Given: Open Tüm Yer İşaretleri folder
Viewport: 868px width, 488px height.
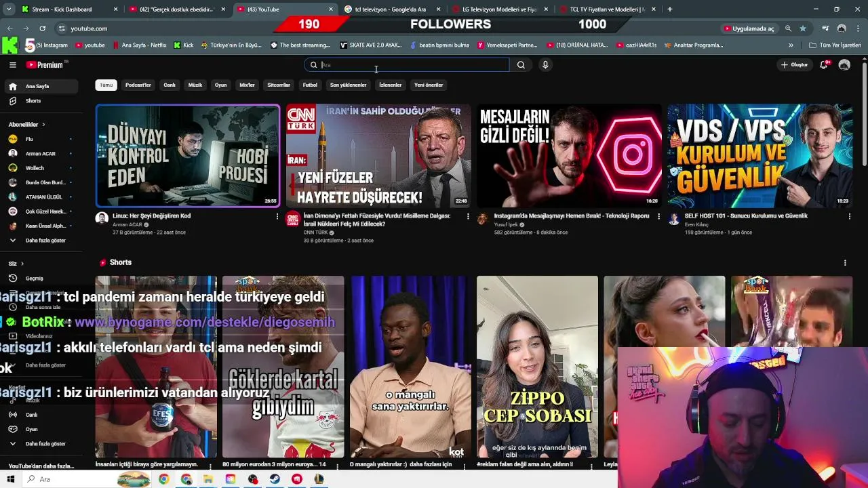Looking at the screenshot, I should 835,45.
